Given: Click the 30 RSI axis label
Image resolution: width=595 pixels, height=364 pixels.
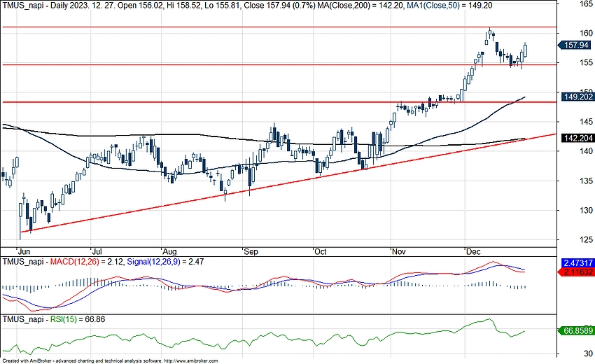Looking at the screenshot, I should point(588,353).
